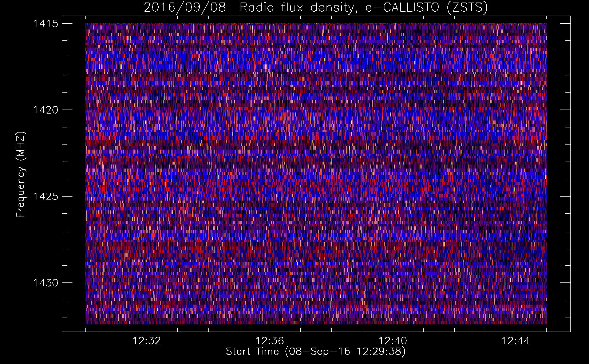Select the 1425 frequency tick label
The width and height of the screenshot is (589, 364).
click(46, 197)
